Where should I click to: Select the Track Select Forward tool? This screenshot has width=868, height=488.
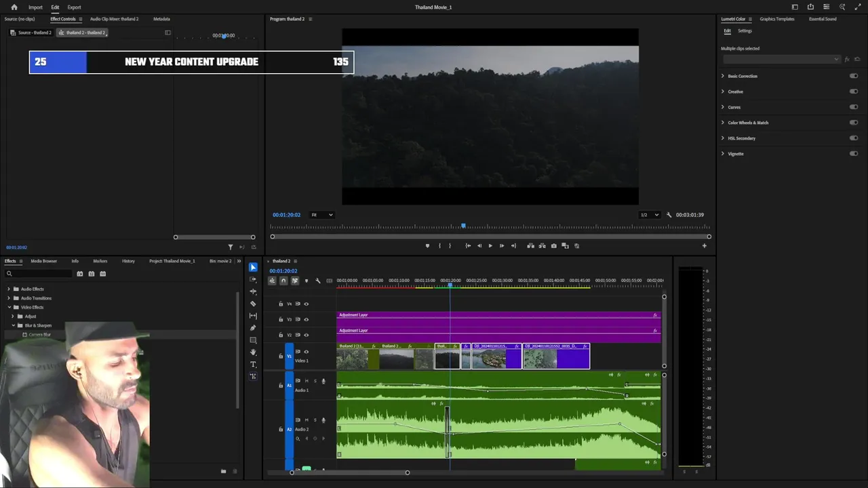(x=253, y=279)
